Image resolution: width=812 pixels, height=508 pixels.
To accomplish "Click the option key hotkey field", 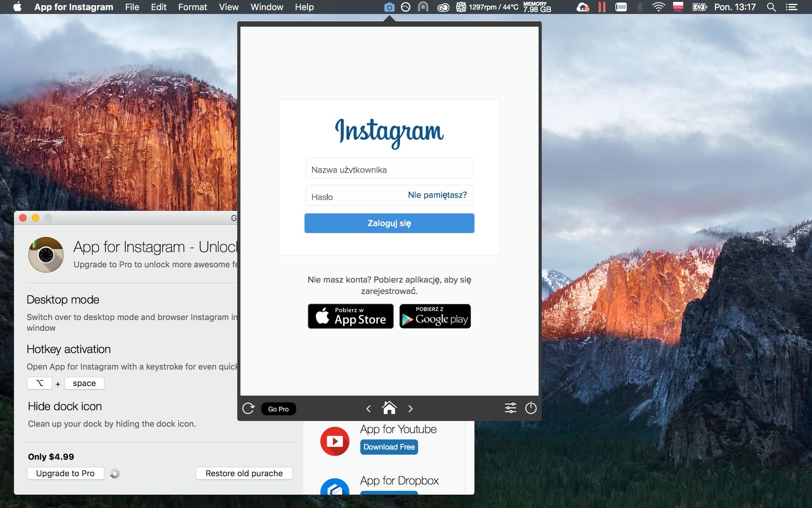I will 40,383.
